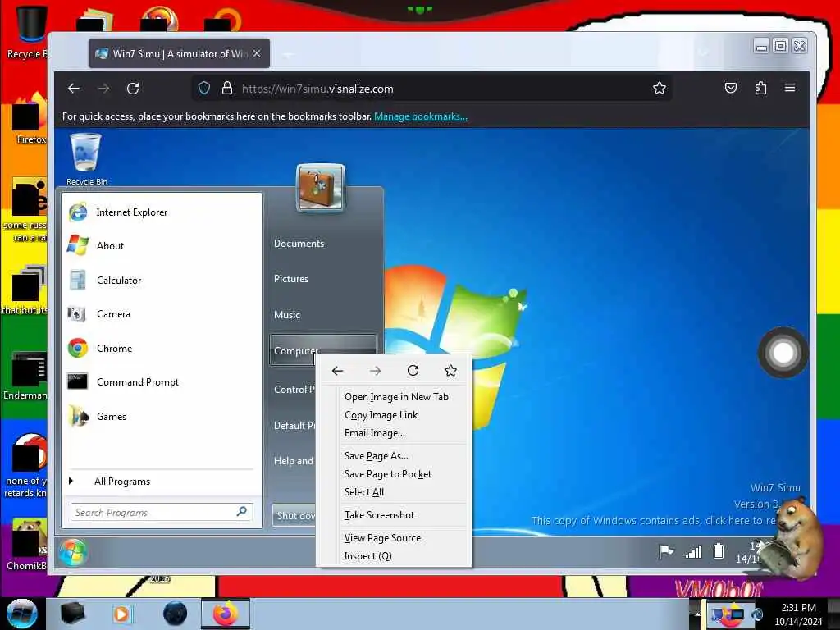
Task: Open the Manage bookmarks link
Action: 421,116
